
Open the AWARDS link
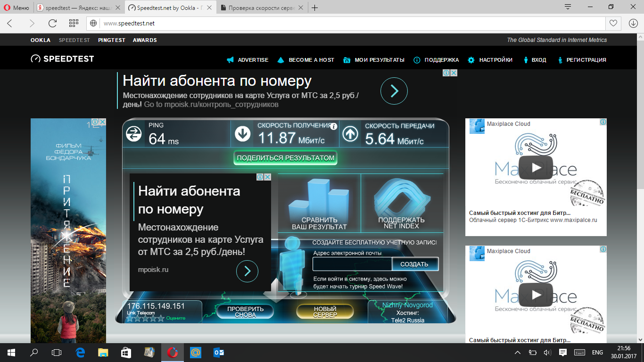[145, 40]
